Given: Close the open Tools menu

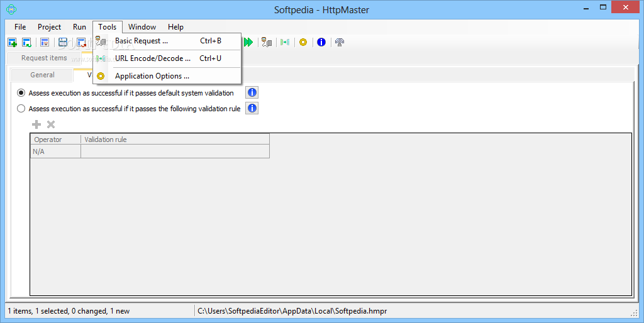Looking at the screenshot, I should coord(107,27).
